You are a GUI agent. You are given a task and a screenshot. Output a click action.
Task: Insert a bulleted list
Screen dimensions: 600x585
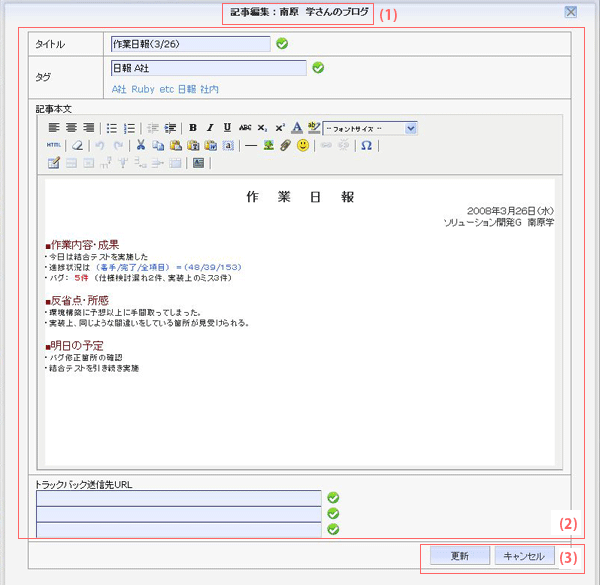pyautogui.click(x=112, y=128)
